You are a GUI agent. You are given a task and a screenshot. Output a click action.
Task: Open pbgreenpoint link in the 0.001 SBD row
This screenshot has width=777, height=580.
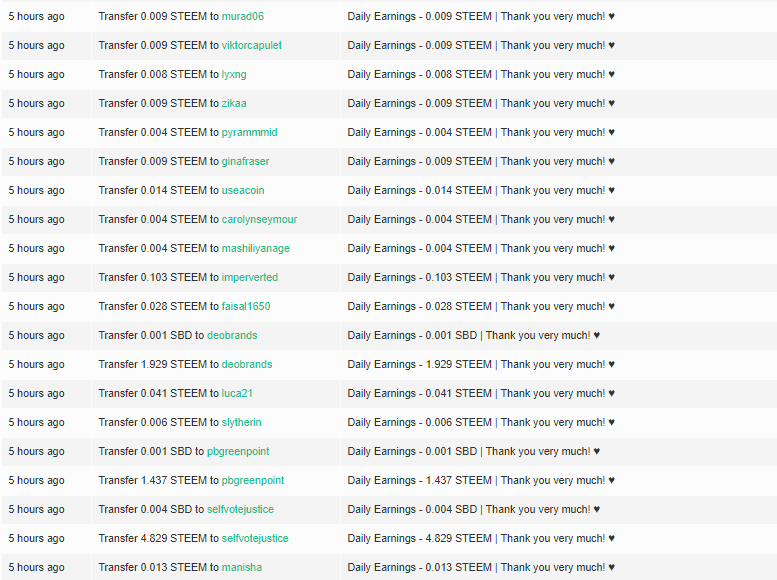238,452
